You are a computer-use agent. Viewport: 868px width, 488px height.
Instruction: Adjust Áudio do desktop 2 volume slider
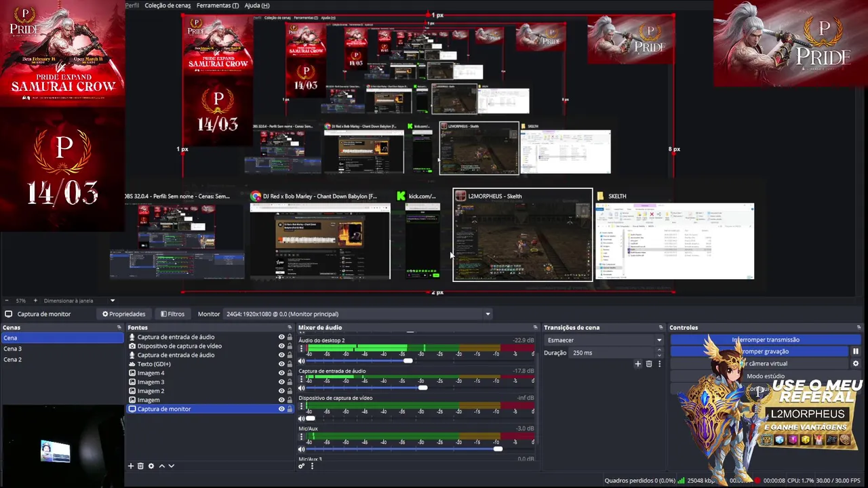pos(408,361)
